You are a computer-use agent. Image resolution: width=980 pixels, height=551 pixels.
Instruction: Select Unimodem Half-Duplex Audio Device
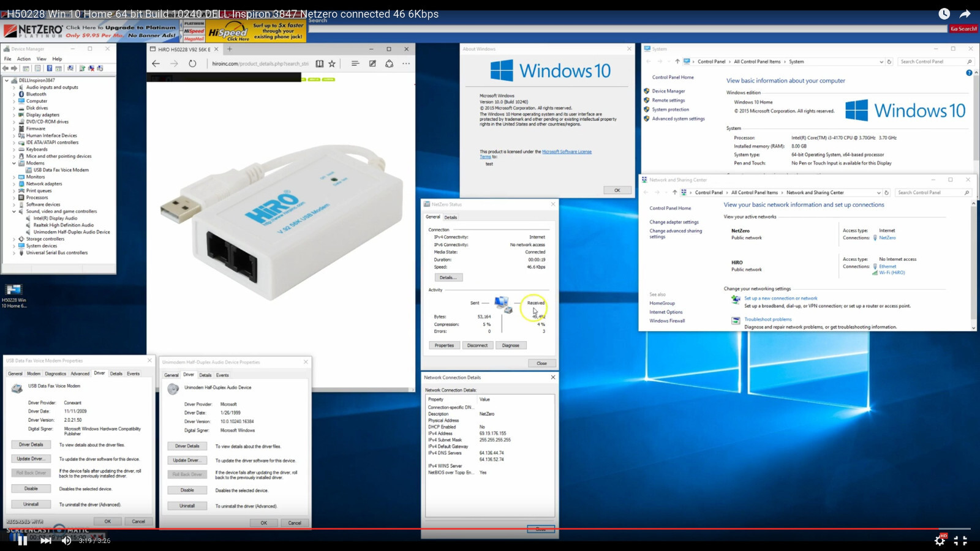[x=72, y=232]
